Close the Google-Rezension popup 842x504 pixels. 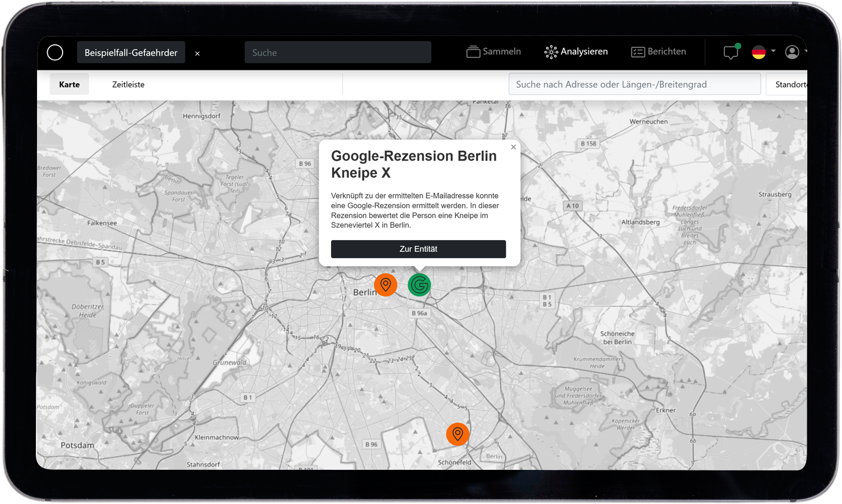(513, 147)
